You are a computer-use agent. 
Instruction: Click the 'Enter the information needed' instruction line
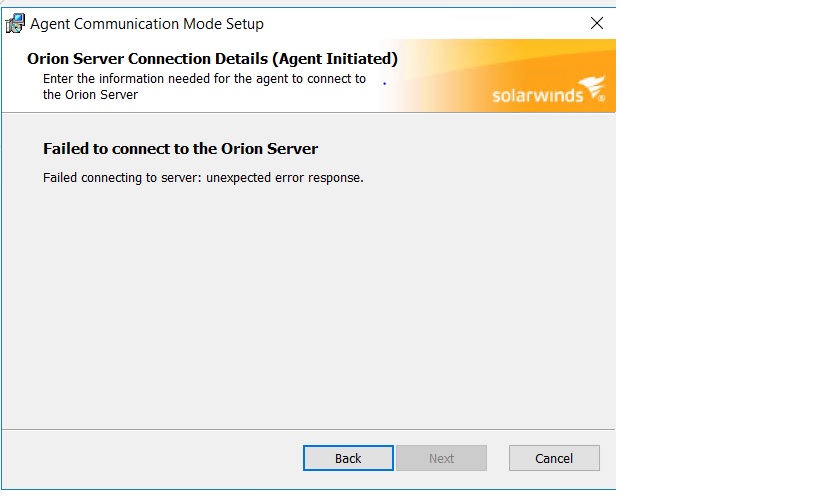click(x=204, y=79)
